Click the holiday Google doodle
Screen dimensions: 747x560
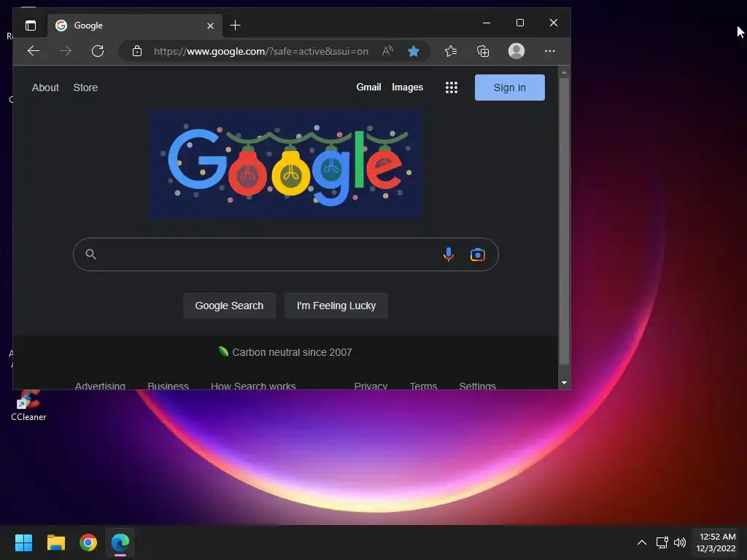tap(286, 164)
